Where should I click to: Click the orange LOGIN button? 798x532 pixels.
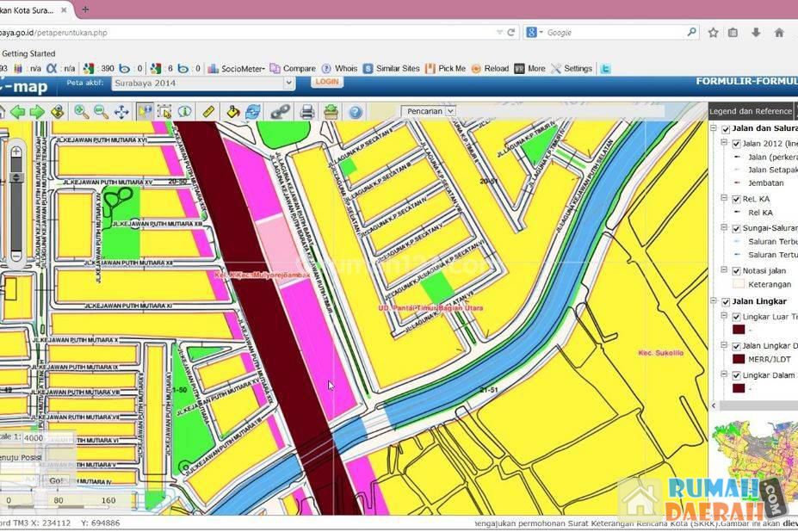click(326, 82)
